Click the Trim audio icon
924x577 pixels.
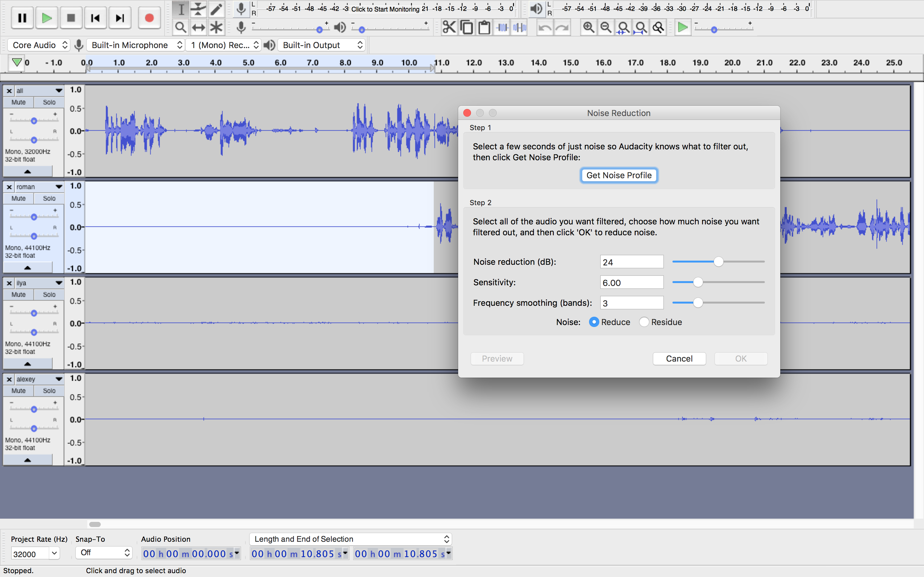coord(502,28)
